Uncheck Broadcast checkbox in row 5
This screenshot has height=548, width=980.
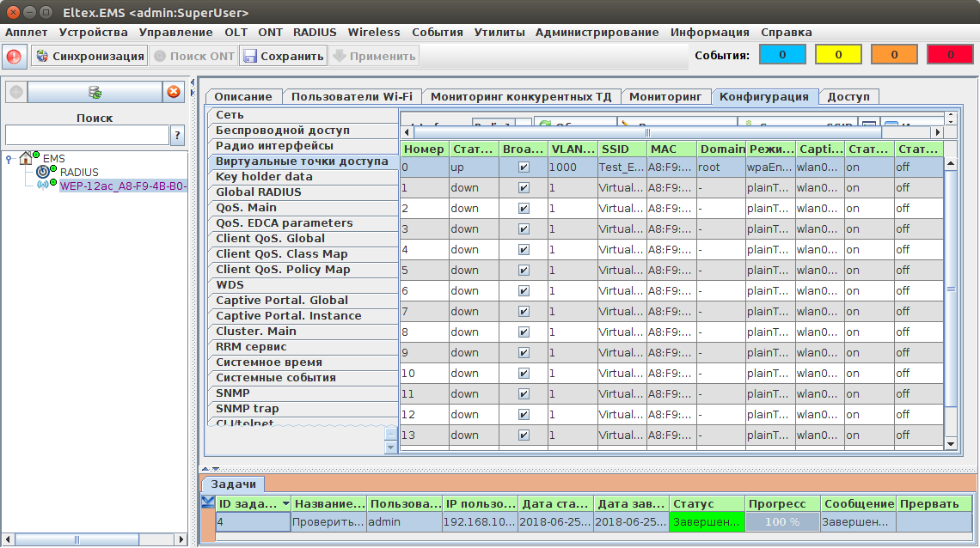[x=524, y=271]
